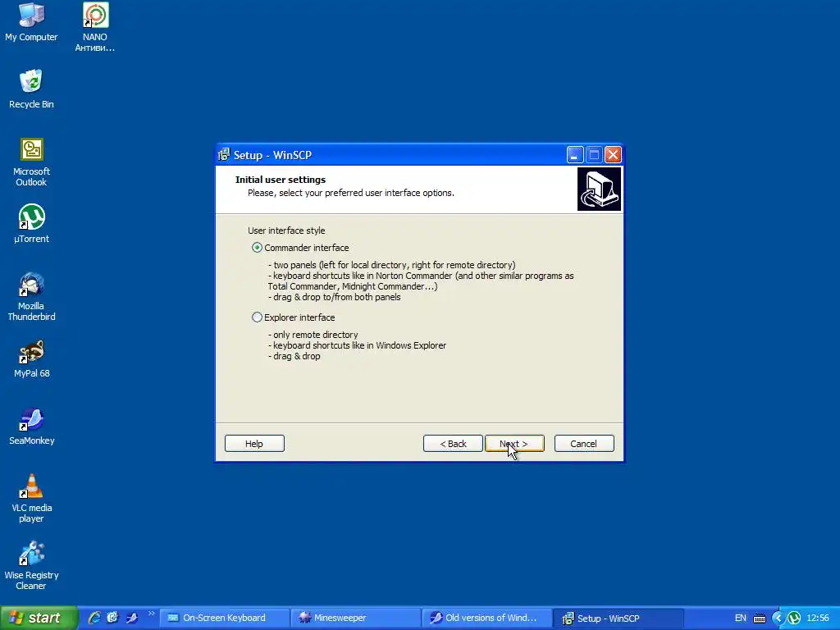Select the Recycle Bin icon
The width and height of the screenshot is (840, 630).
pyautogui.click(x=31, y=89)
